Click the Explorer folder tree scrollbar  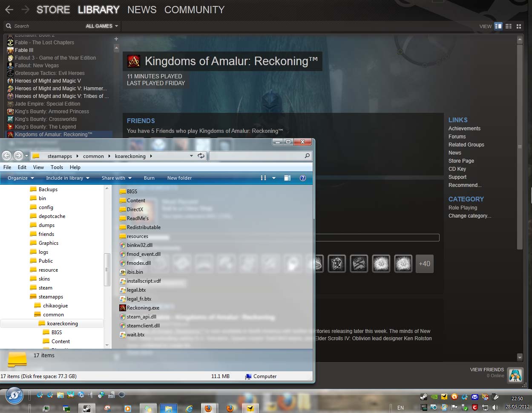pyautogui.click(x=107, y=269)
